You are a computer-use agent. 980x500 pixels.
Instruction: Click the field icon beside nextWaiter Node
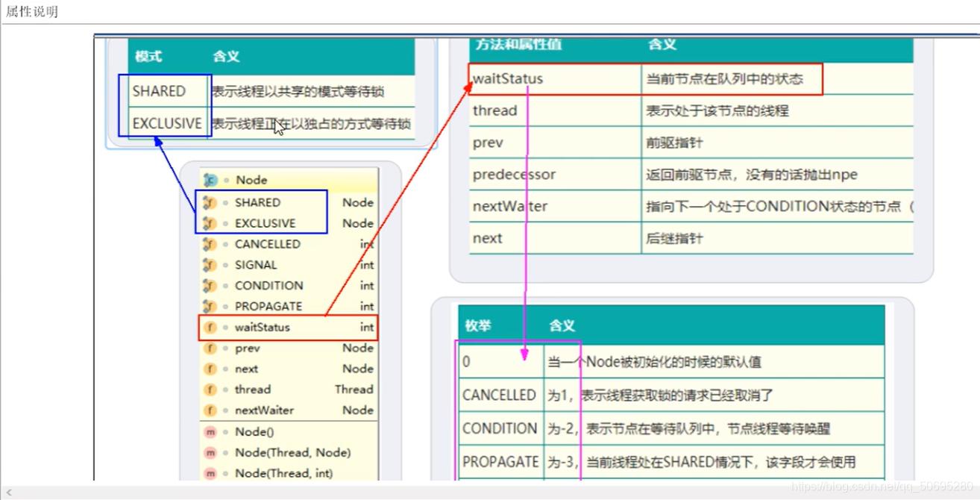[x=210, y=410]
